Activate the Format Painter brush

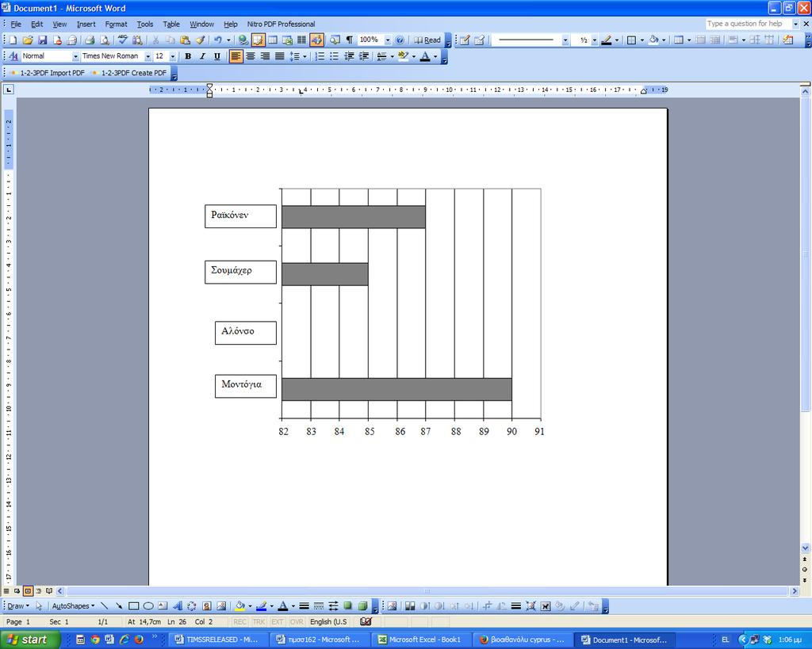pos(200,40)
